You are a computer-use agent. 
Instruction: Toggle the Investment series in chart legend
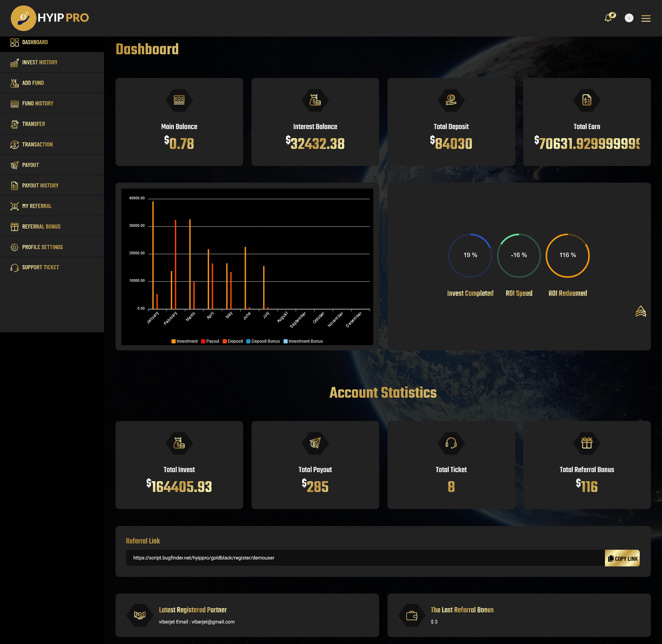pos(184,341)
